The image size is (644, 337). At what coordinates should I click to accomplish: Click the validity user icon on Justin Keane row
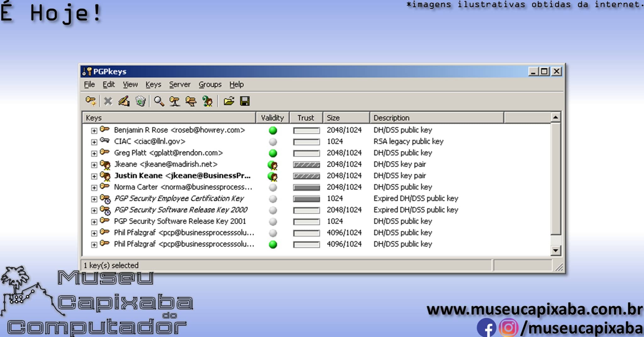273,177
